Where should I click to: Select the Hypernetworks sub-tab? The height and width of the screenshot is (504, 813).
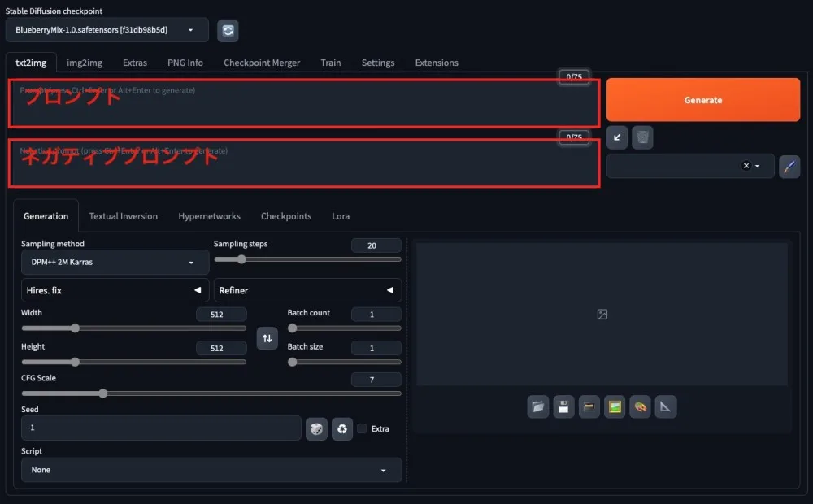click(x=210, y=216)
